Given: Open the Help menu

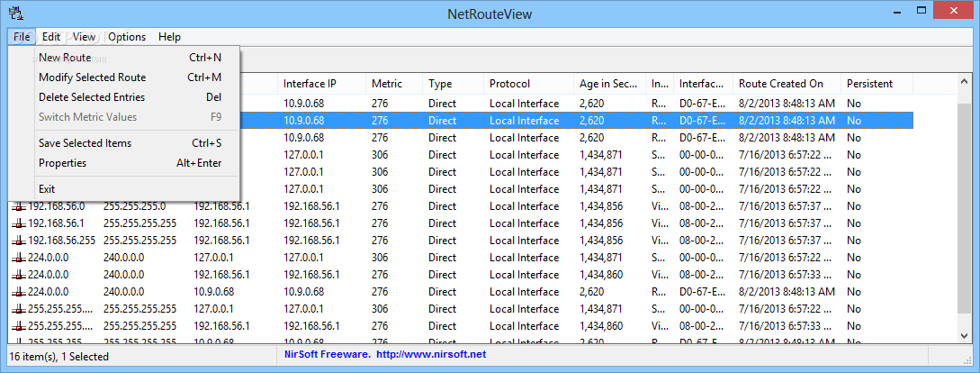Looking at the screenshot, I should 169,37.
